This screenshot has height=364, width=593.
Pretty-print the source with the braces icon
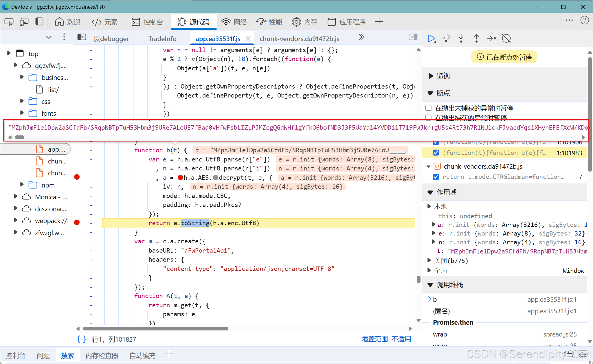coord(81,339)
